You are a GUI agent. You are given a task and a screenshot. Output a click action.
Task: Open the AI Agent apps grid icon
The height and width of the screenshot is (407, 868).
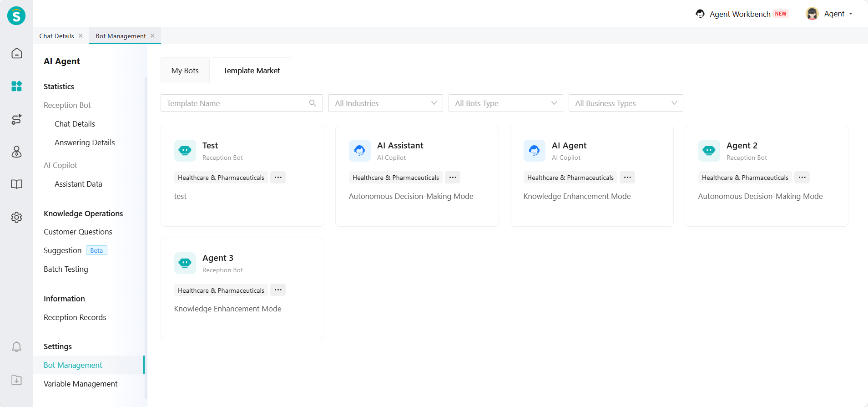[x=16, y=86]
